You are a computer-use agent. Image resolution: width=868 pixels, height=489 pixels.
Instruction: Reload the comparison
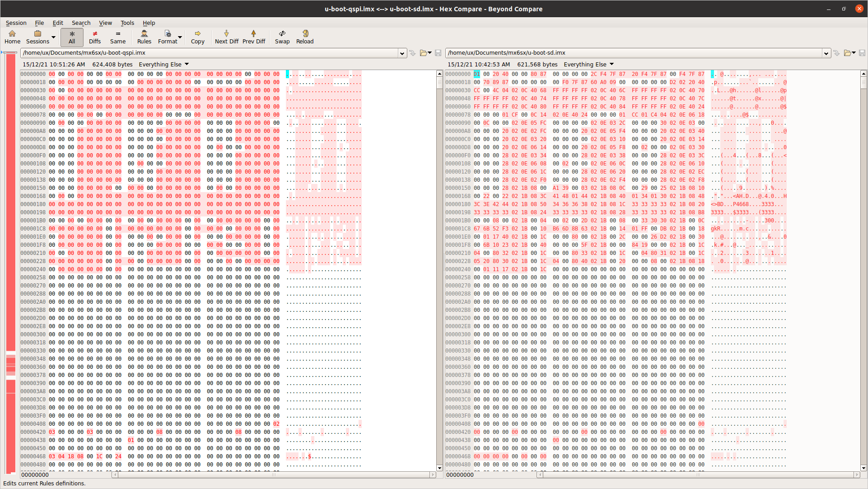[305, 37]
